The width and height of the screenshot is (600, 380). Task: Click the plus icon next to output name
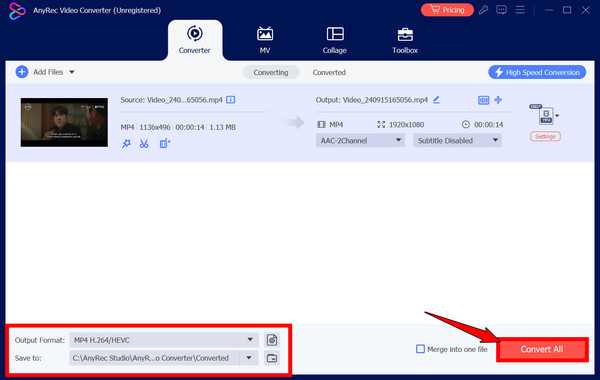[x=498, y=100]
